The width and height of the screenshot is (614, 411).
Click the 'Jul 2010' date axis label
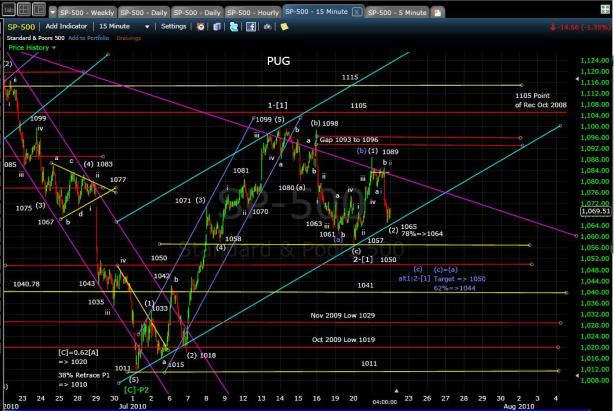pyautogui.click(x=132, y=406)
